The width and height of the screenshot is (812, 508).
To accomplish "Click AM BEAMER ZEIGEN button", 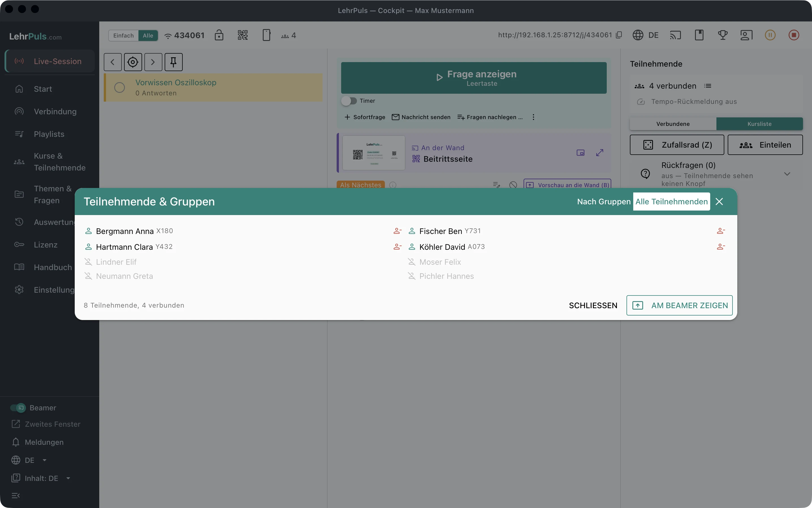I will [x=679, y=305].
